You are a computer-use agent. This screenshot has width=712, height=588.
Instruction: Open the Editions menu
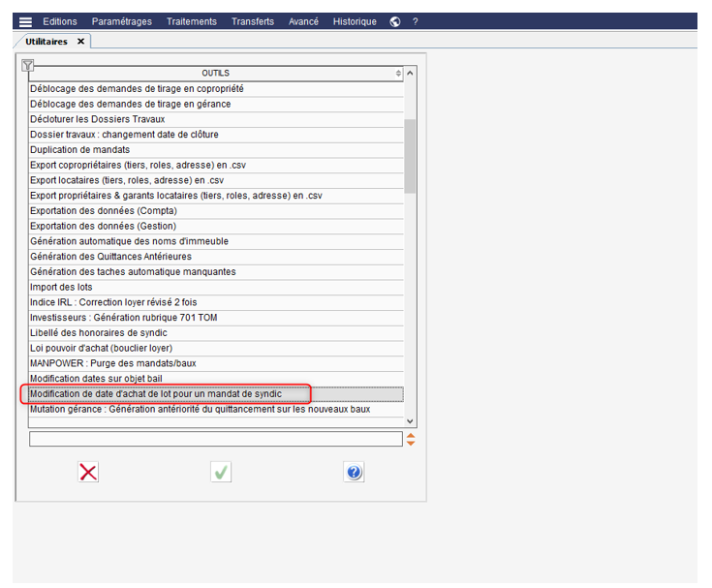click(60, 21)
